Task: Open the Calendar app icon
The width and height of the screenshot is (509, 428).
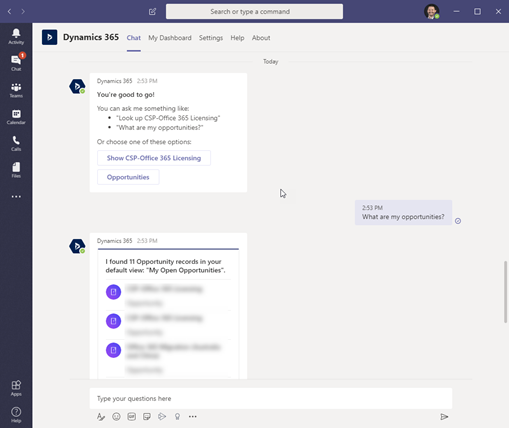Action: click(x=16, y=117)
